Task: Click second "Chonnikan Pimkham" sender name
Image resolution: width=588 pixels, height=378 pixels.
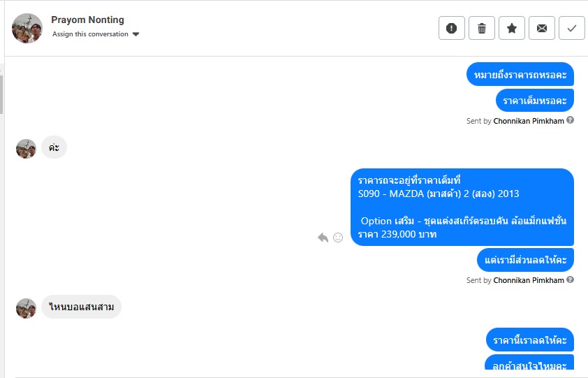Action: tap(529, 280)
